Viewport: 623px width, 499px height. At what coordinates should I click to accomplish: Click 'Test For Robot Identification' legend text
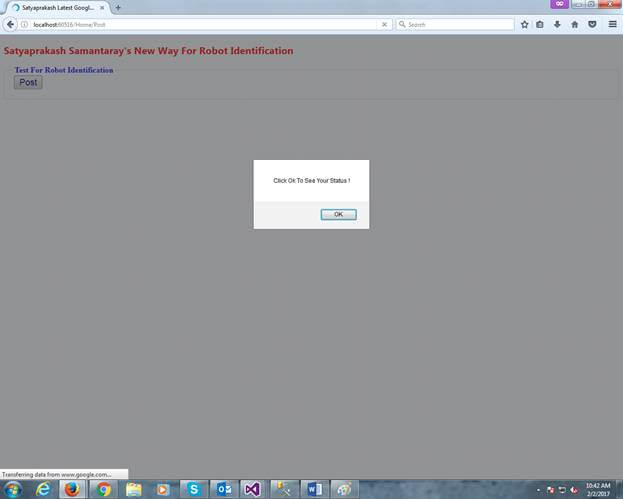(x=64, y=70)
